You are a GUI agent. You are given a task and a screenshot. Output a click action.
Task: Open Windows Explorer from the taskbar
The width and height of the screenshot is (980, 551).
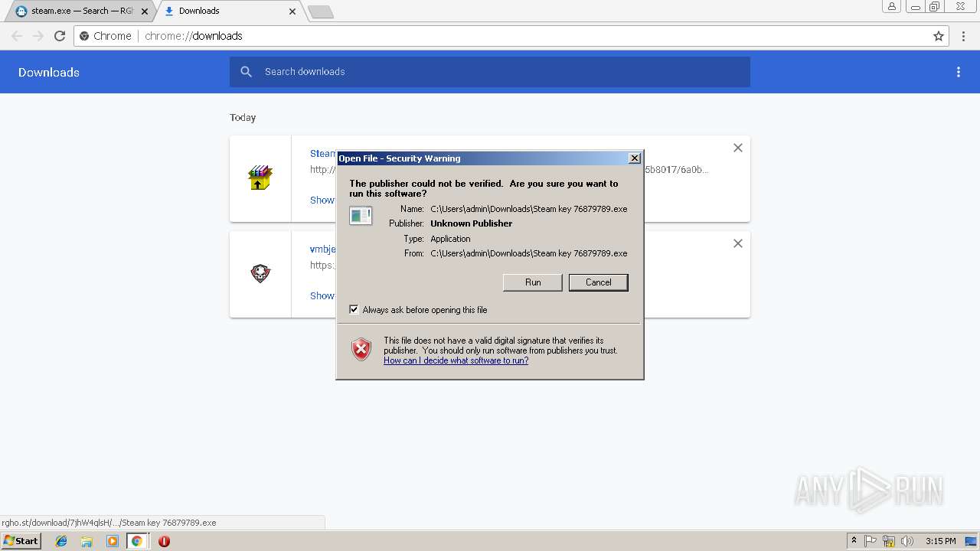(x=87, y=541)
